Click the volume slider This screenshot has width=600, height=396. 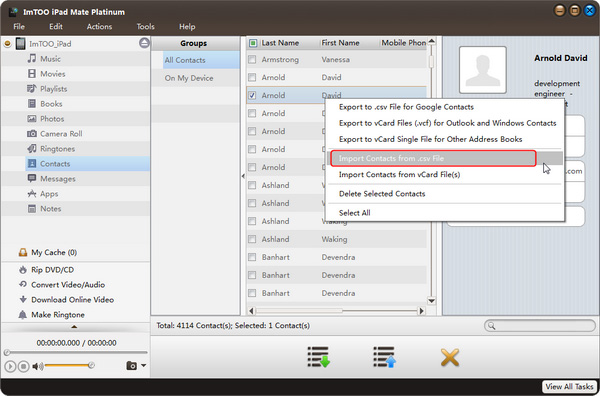coord(69,366)
